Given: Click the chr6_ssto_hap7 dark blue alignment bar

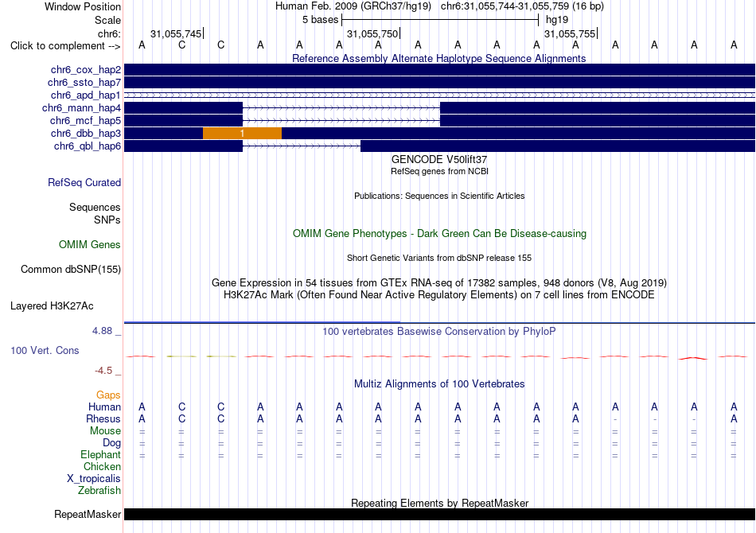Looking at the screenshot, I should (x=439, y=83).
